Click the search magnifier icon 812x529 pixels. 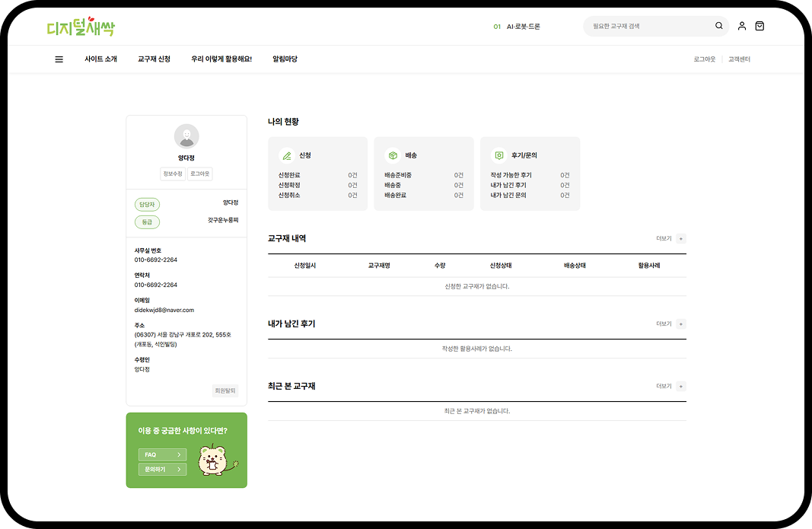coord(719,26)
